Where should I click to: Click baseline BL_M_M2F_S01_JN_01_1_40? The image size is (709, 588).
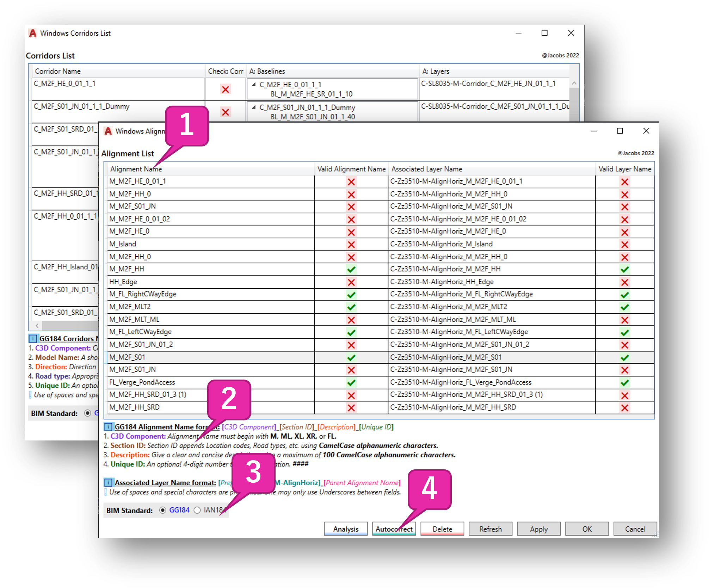click(x=313, y=117)
